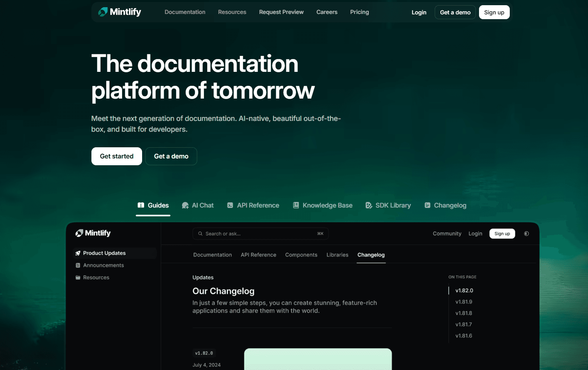
Task: Click the Updates label above heading
Action: pos(203,277)
